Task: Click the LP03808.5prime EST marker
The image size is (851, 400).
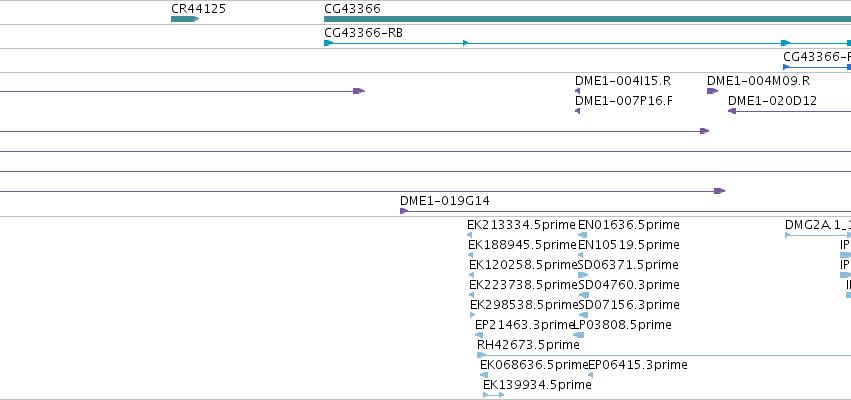Action: click(x=579, y=335)
